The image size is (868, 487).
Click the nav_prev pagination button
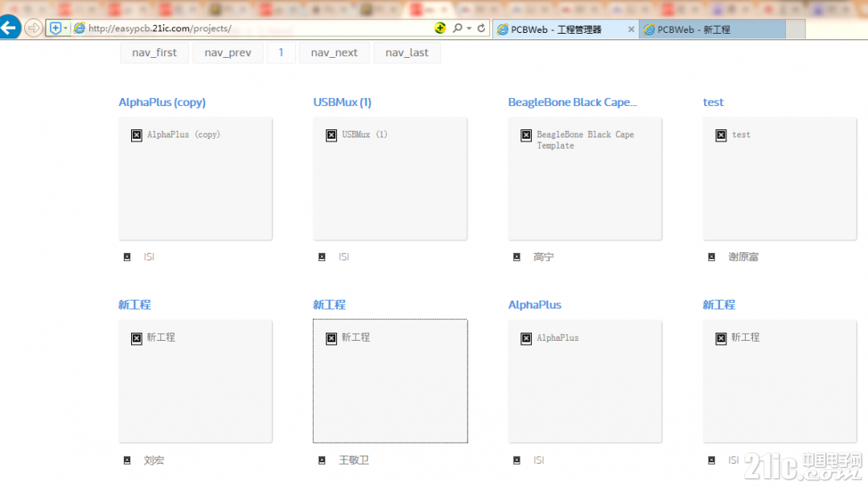coord(228,52)
